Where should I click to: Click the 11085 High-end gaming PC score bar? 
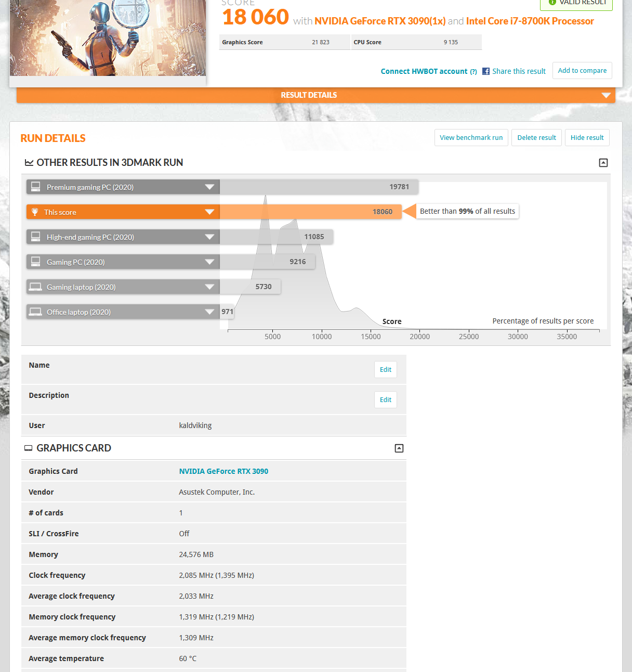coord(276,237)
